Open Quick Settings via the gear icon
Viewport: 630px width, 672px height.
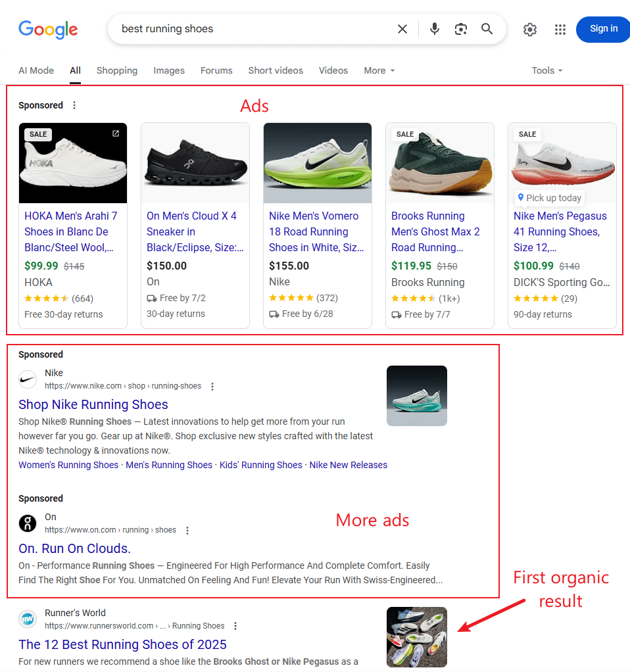(530, 29)
